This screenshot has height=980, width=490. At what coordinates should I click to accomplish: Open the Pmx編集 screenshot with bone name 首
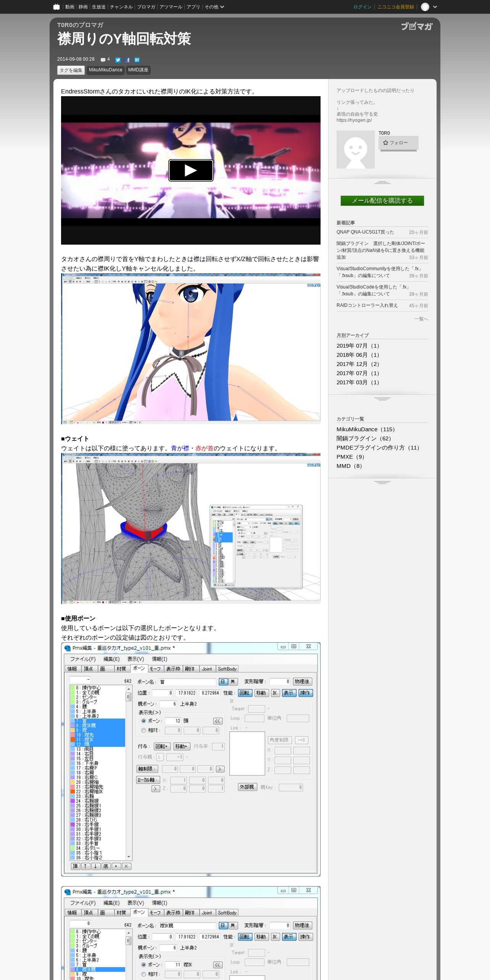(x=191, y=759)
